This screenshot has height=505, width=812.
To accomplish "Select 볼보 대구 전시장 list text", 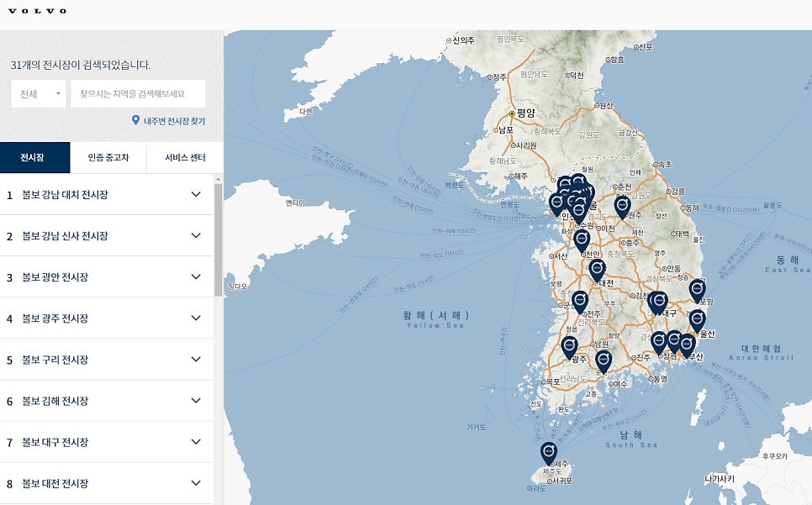I will [x=55, y=442].
